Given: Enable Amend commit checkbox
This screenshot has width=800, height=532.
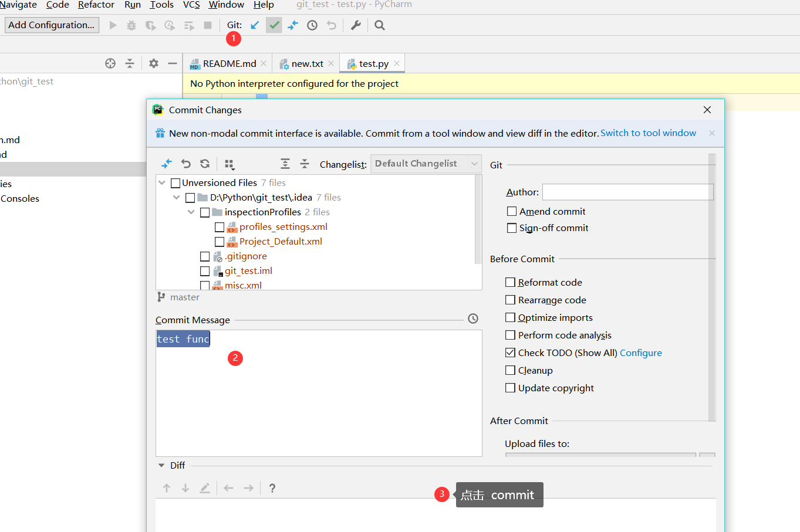Looking at the screenshot, I should tap(512, 211).
